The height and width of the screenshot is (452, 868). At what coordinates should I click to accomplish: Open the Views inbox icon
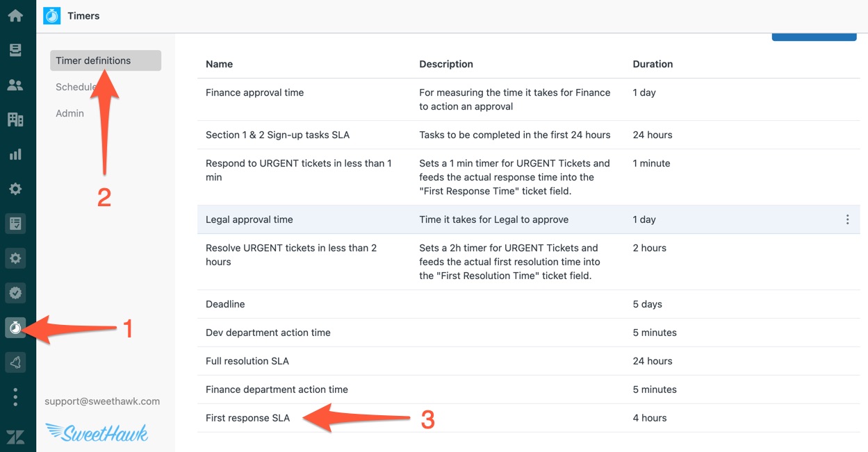click(15, 50)
